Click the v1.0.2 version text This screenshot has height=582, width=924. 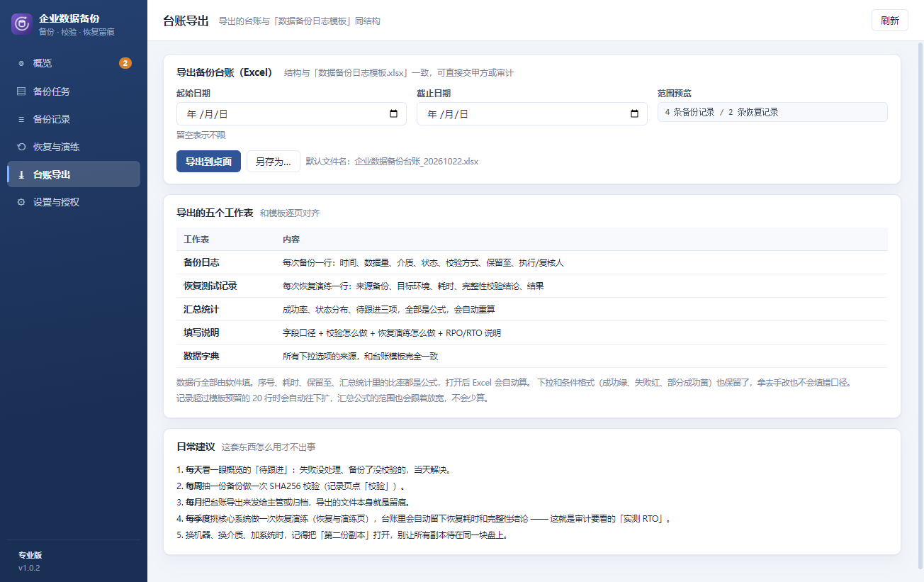(x=29, y=568)
